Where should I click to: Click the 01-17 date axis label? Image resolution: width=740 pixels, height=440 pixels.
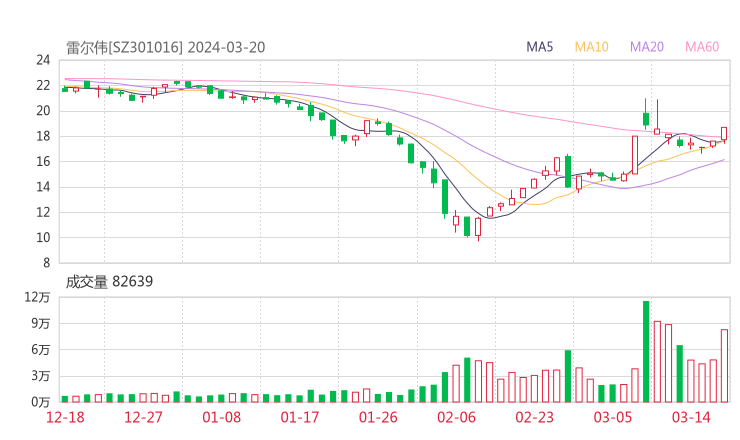coord(300,417)
